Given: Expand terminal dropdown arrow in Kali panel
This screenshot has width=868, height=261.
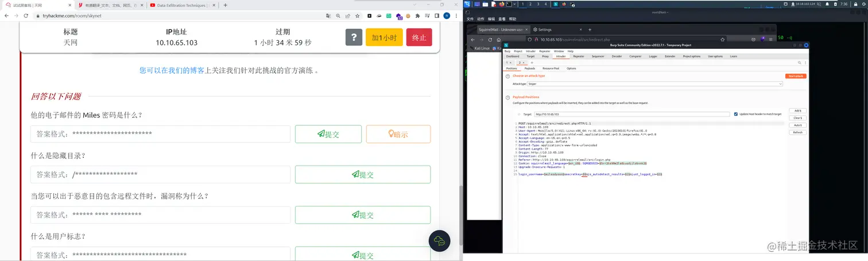Looking at the screenshot, I should (514, 4).
